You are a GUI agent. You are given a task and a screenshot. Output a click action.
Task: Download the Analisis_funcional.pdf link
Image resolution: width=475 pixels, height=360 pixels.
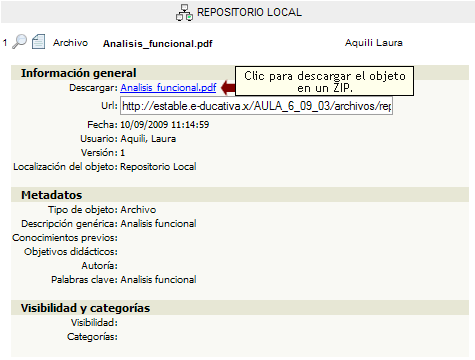(168, 87)
